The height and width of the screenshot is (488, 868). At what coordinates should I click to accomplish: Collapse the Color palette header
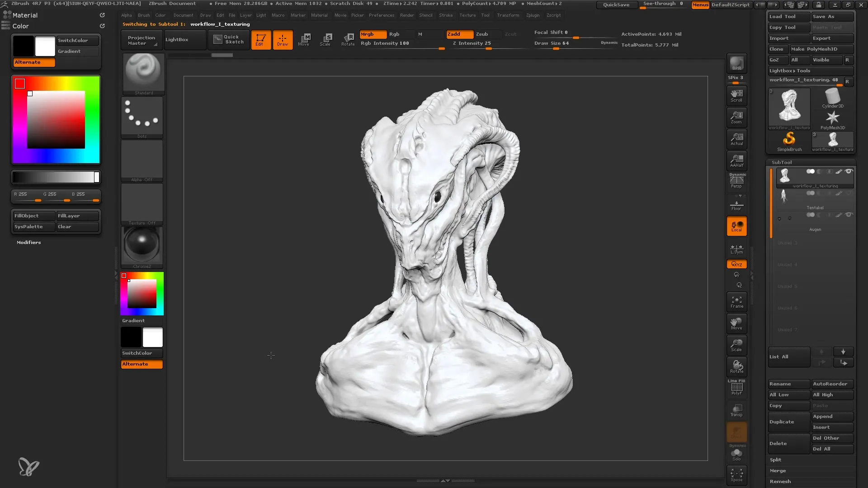20,26
